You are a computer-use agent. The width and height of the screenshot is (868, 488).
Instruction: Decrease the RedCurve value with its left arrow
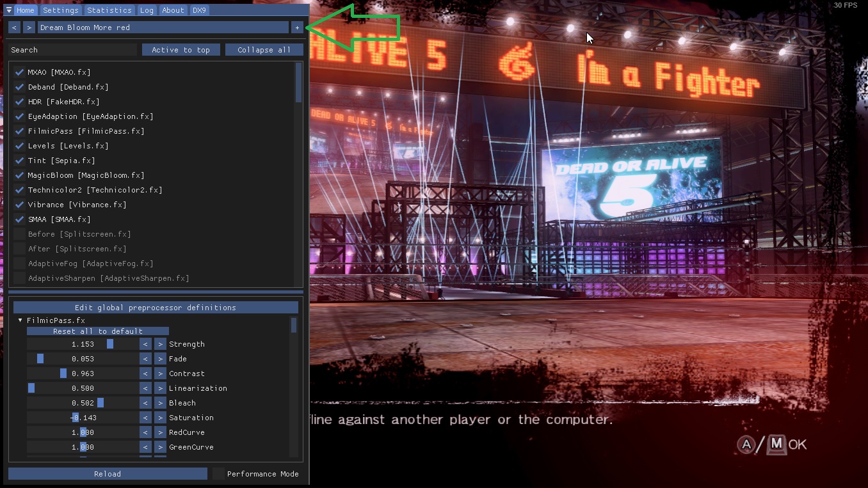pyautogui.click(x=146, y=432)
